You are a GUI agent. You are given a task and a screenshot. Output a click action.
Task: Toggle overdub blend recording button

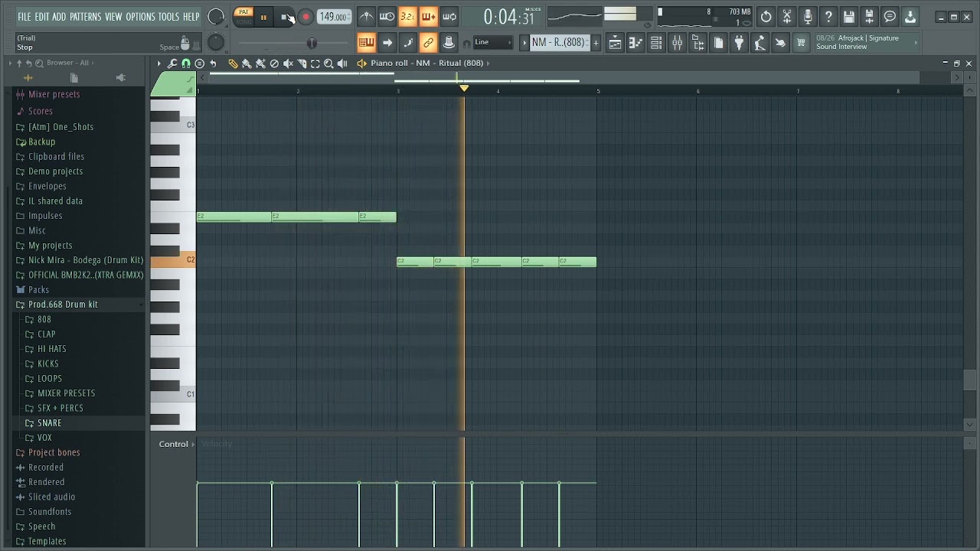429,17
